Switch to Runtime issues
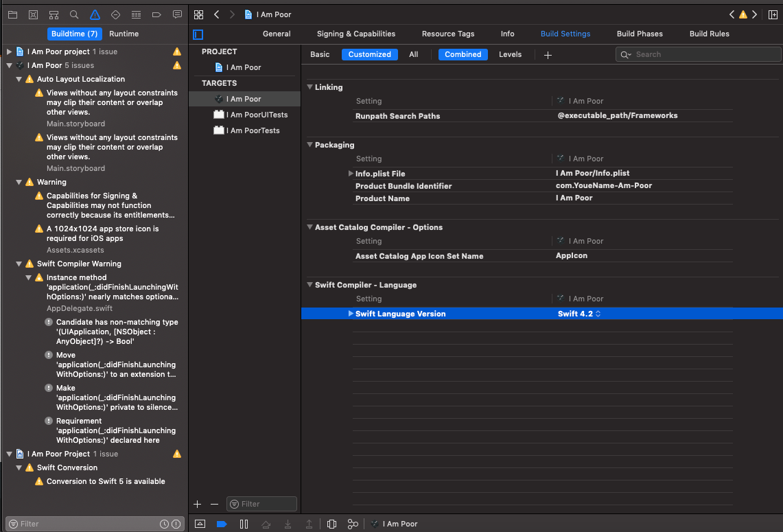This screenshot has height=532, width=783. (124, 34)
